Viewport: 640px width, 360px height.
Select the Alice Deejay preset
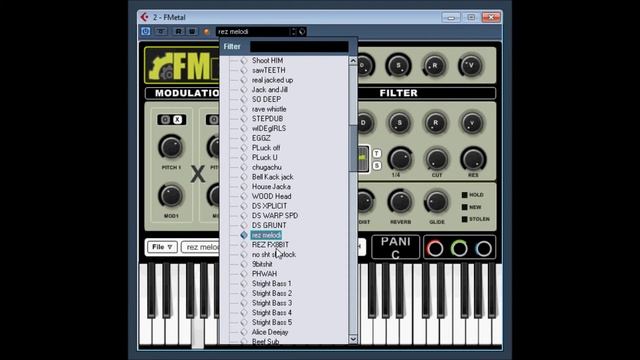click(x=270, y=332)
